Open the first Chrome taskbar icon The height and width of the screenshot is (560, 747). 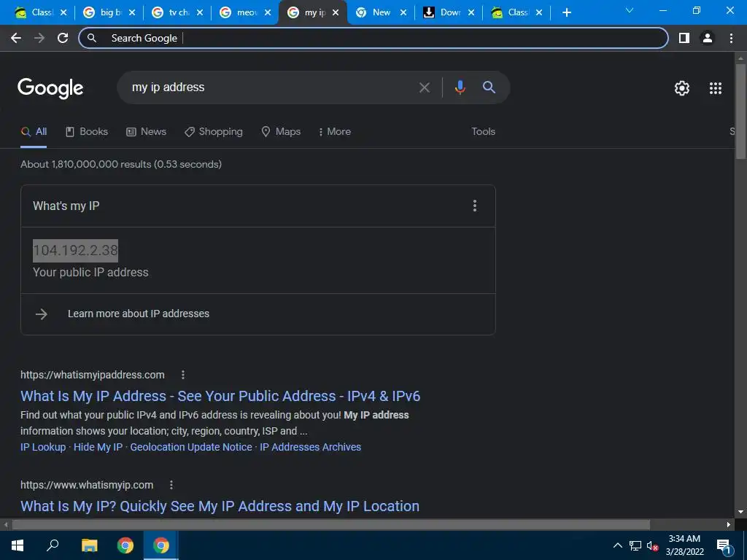[125, 545]
